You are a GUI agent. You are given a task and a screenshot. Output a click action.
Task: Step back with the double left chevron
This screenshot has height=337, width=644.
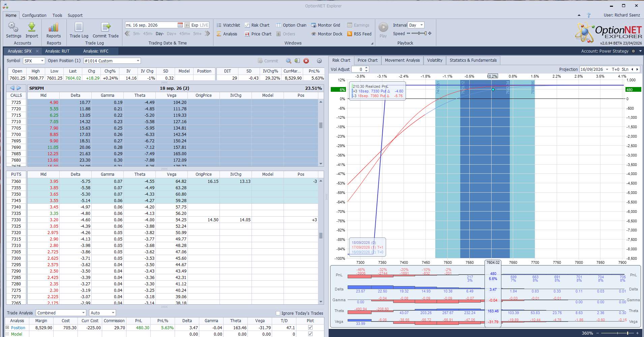127,33
